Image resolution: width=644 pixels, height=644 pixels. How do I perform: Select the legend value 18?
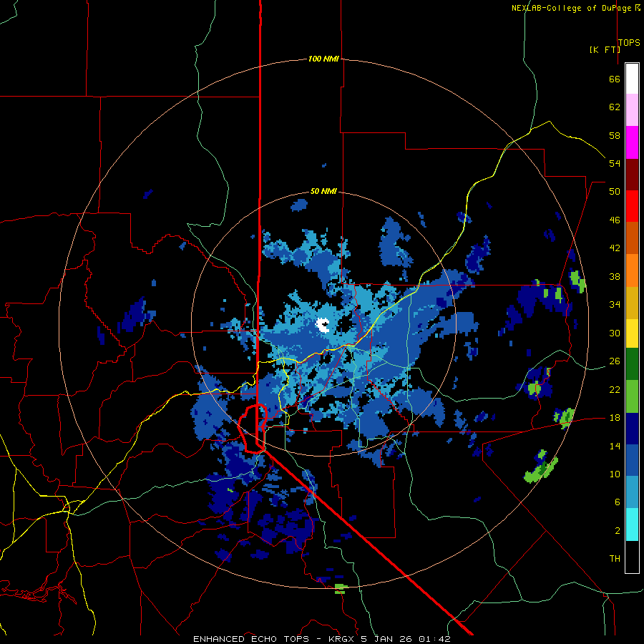(x=615, y=418)
